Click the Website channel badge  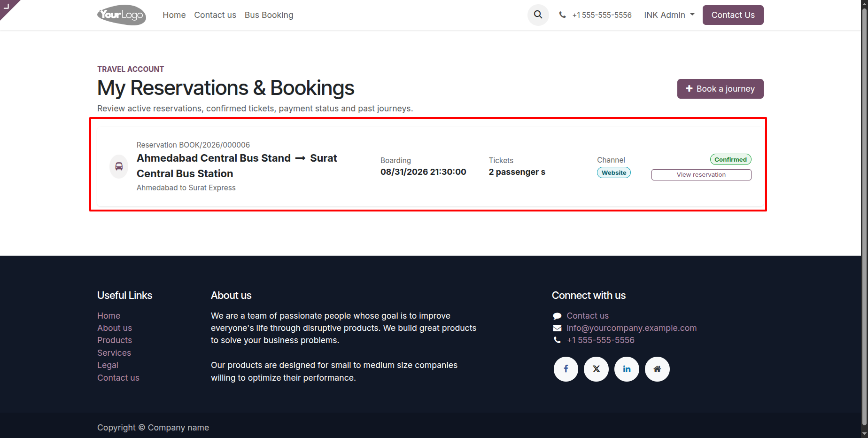tap(614, 173)
